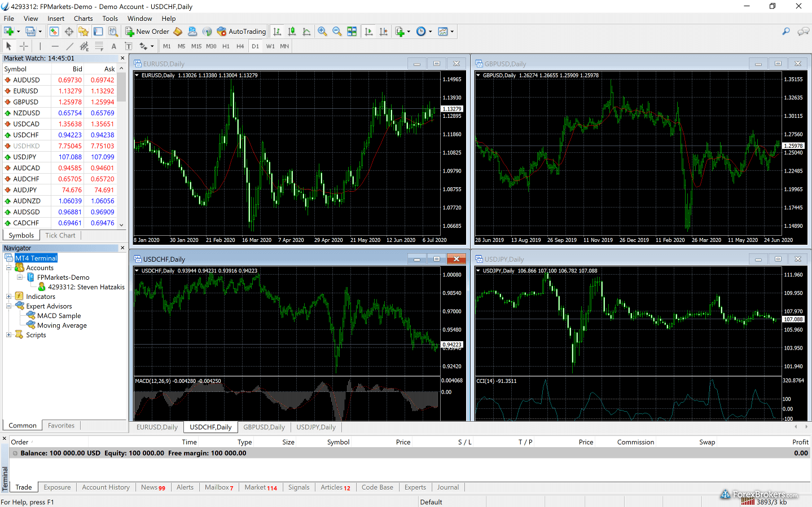Open the Favorites tab in Navigator
812x507 pixels.
coord(61,426)
